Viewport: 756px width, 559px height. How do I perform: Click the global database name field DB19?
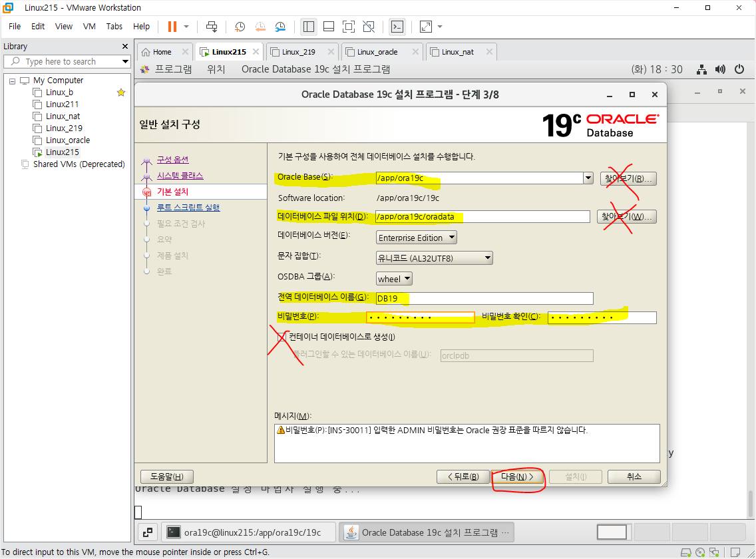pyautogui.click(x=484, y=298)
